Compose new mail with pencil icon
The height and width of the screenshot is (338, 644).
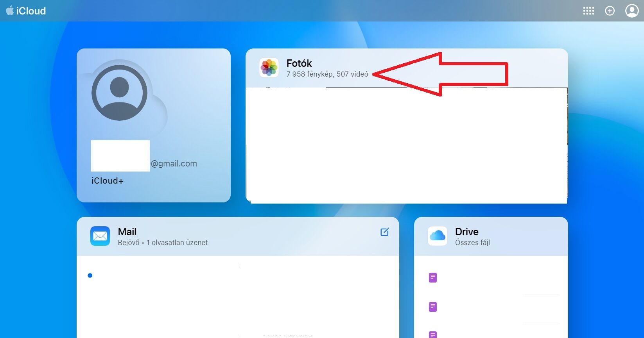pyautogui.click(x=385, y=232)
